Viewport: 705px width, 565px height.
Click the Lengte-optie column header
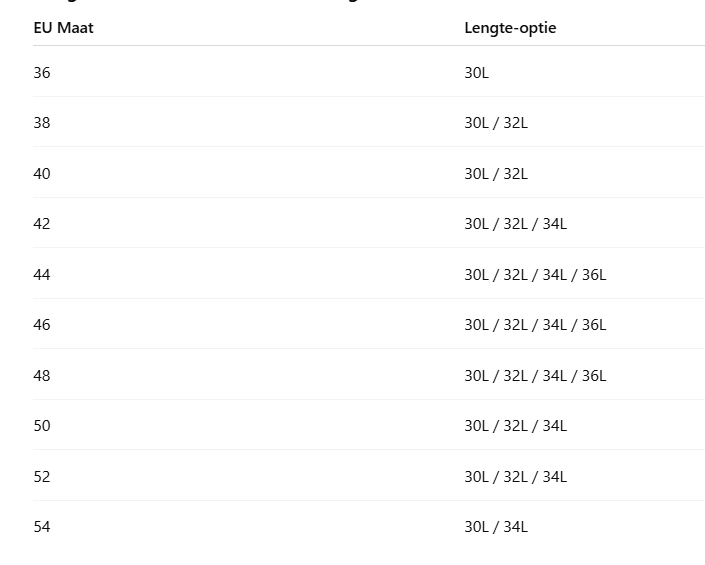(x=510, y=28)
